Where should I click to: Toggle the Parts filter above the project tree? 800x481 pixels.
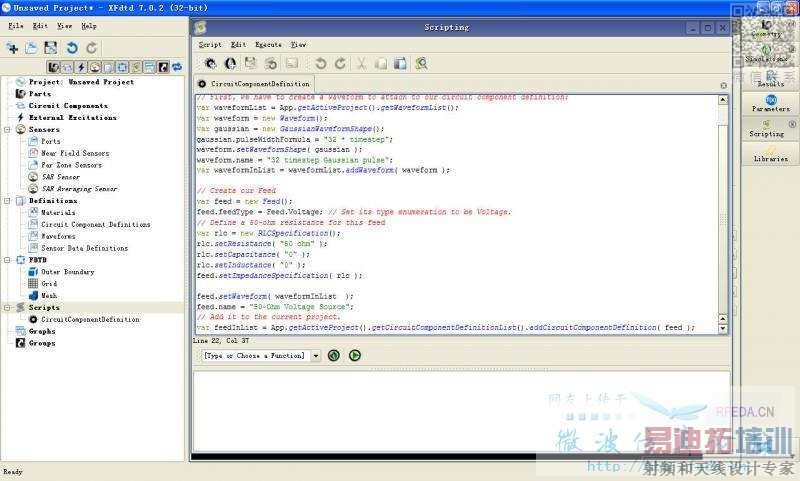click(54, 67)
